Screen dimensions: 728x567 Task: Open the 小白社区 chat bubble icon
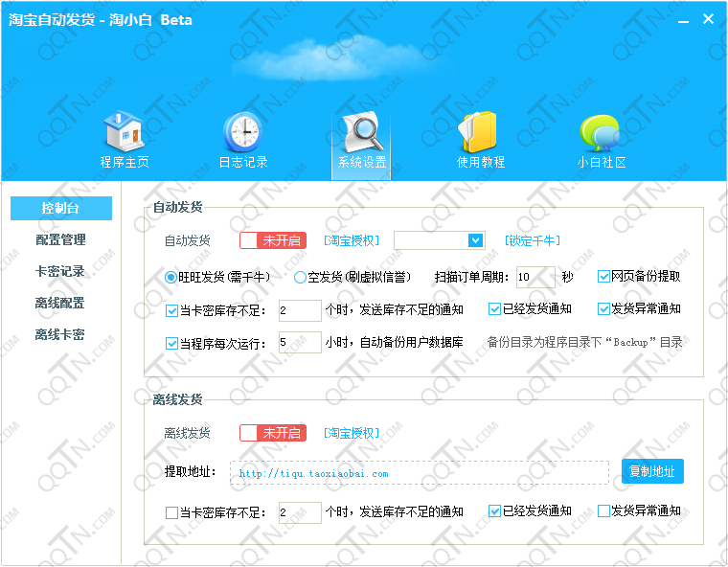601,133
